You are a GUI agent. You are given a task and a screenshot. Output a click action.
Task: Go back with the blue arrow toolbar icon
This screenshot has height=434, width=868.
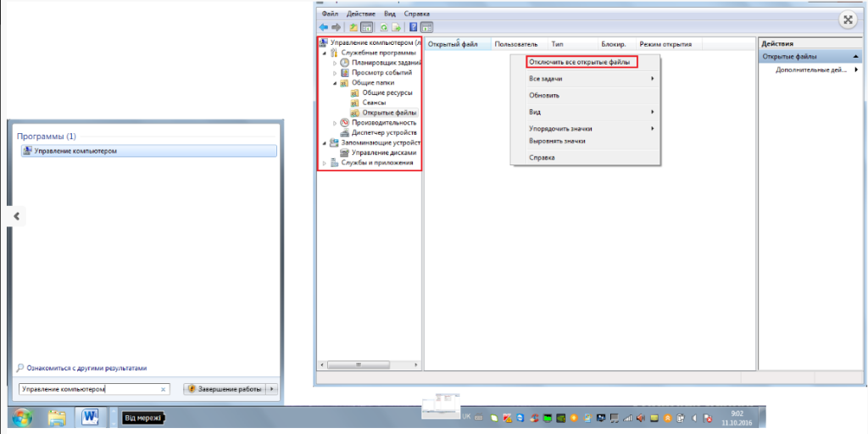click(x=324, y=27)
